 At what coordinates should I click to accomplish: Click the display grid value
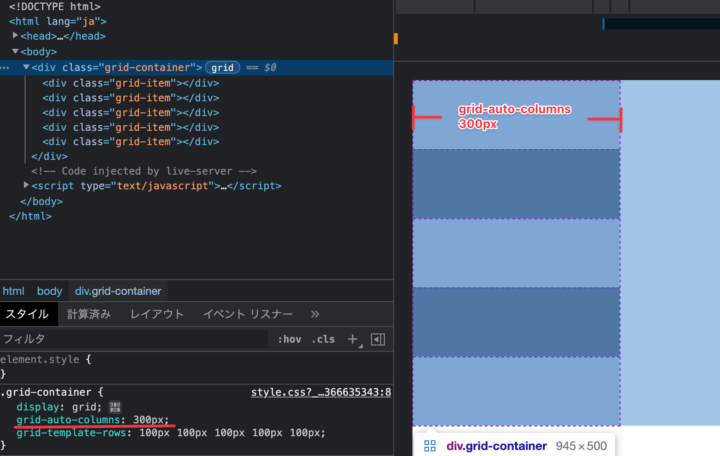click(85, 407)
